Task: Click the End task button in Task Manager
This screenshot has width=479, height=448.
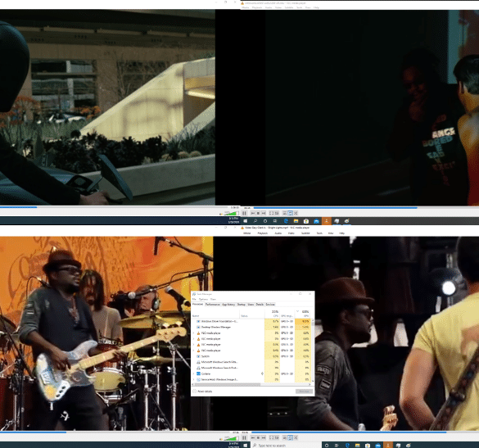Action: point(304,391)
